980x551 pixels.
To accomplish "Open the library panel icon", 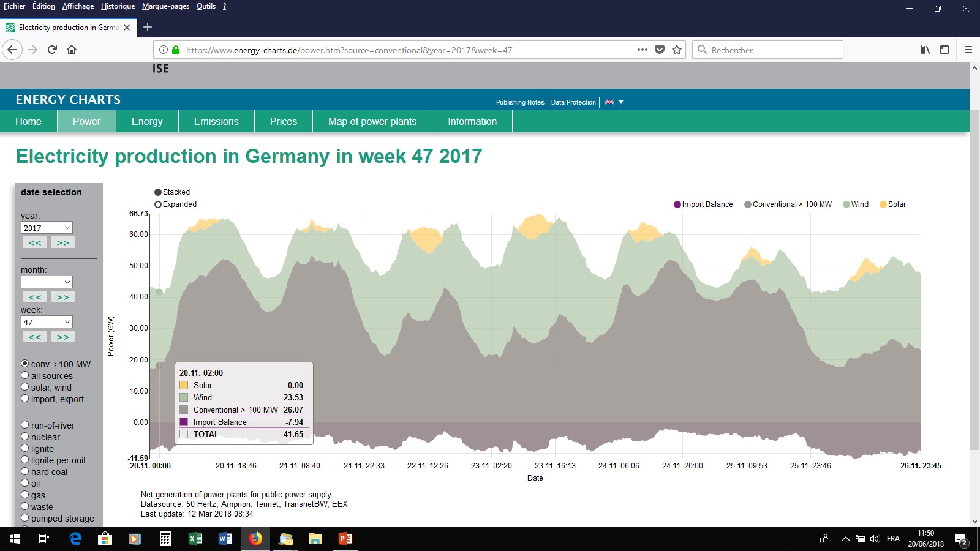I will pyautogui.click(x=925, y=50).
